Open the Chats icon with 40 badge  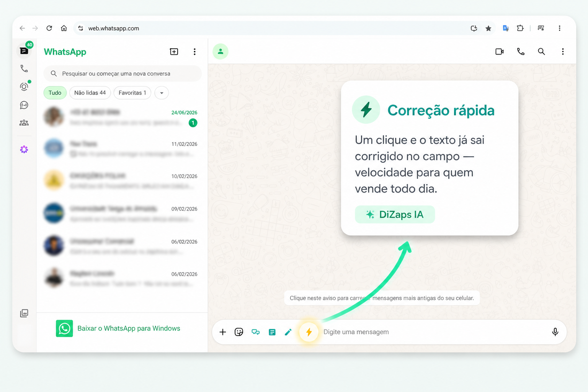[24, 51]
